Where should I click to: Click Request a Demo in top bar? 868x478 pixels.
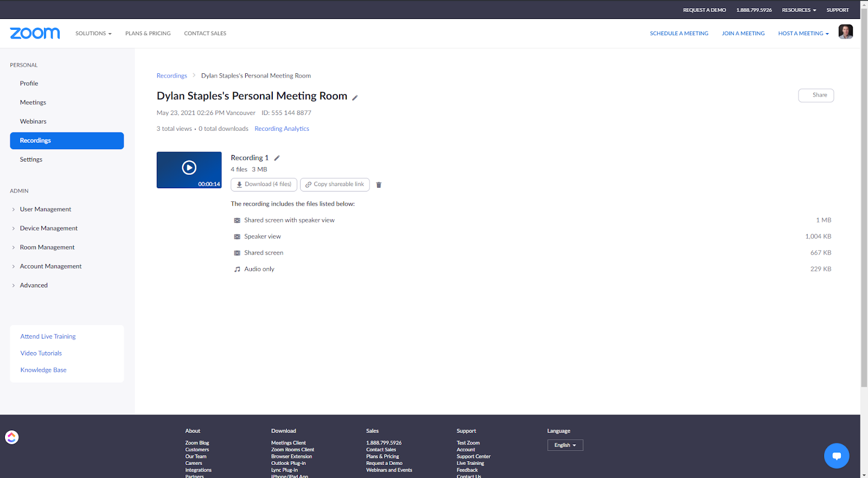click(704, 10)
